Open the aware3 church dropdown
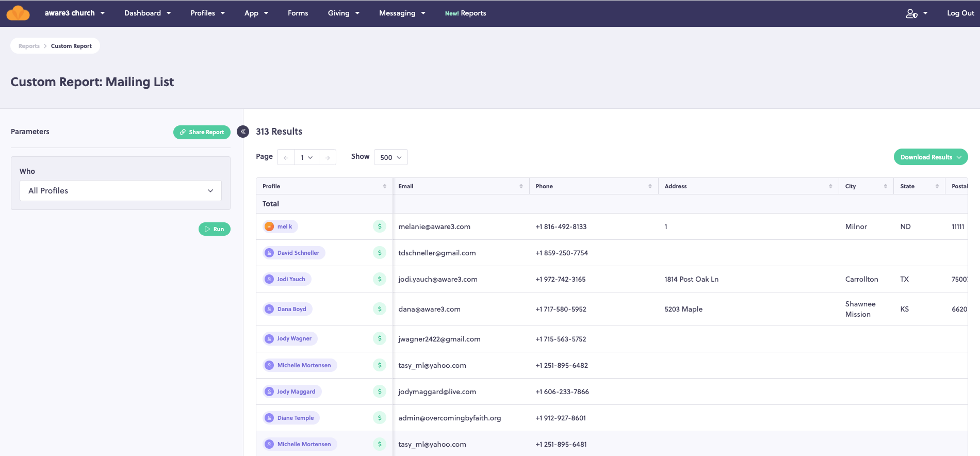980x456 pixels. click(x=75, y=13)
